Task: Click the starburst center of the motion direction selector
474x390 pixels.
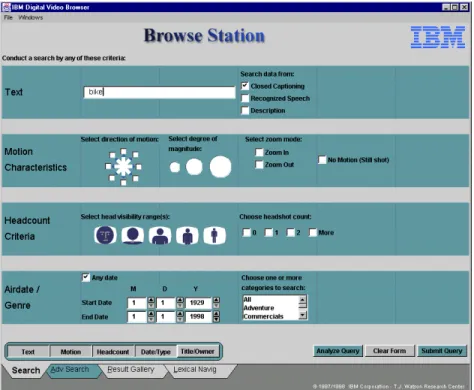Action: coord(123,166)
